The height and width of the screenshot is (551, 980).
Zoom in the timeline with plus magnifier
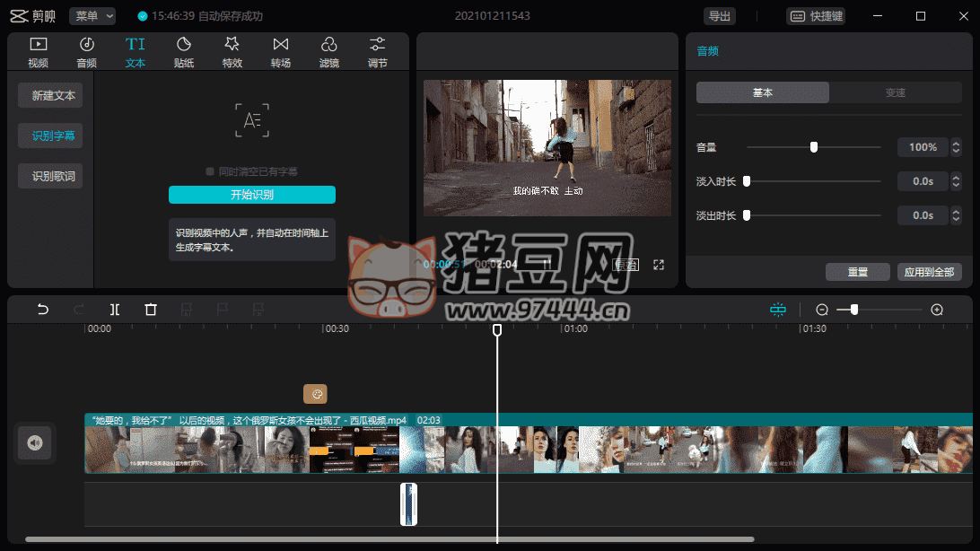click(937, 310)
